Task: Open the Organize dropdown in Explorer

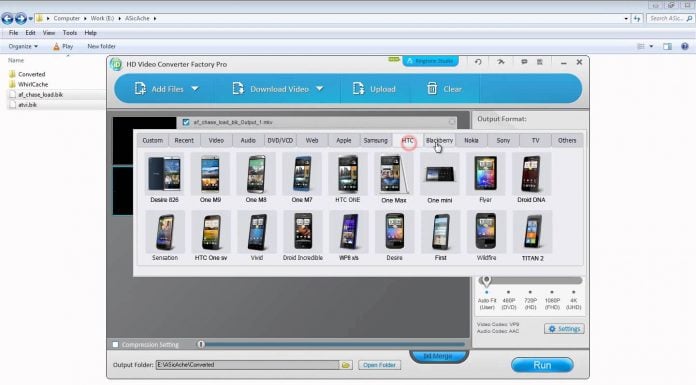Action: pyautogui.click(x=23, y=46)
